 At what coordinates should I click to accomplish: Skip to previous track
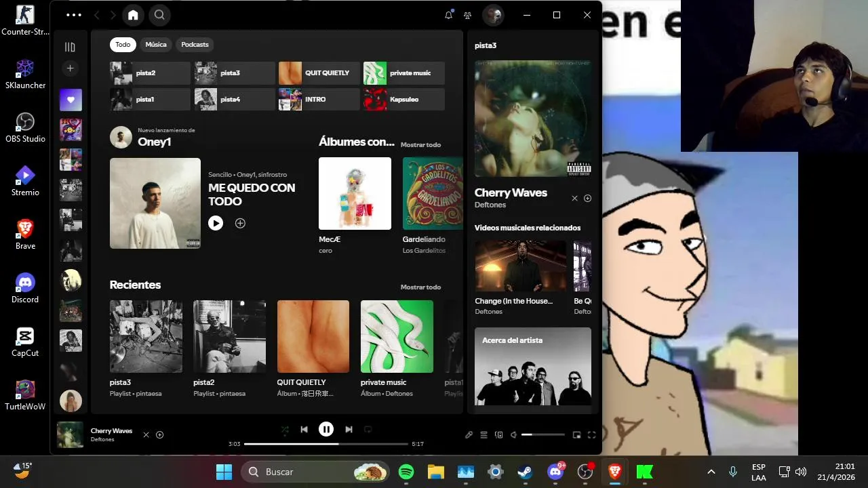click(304, 429)
